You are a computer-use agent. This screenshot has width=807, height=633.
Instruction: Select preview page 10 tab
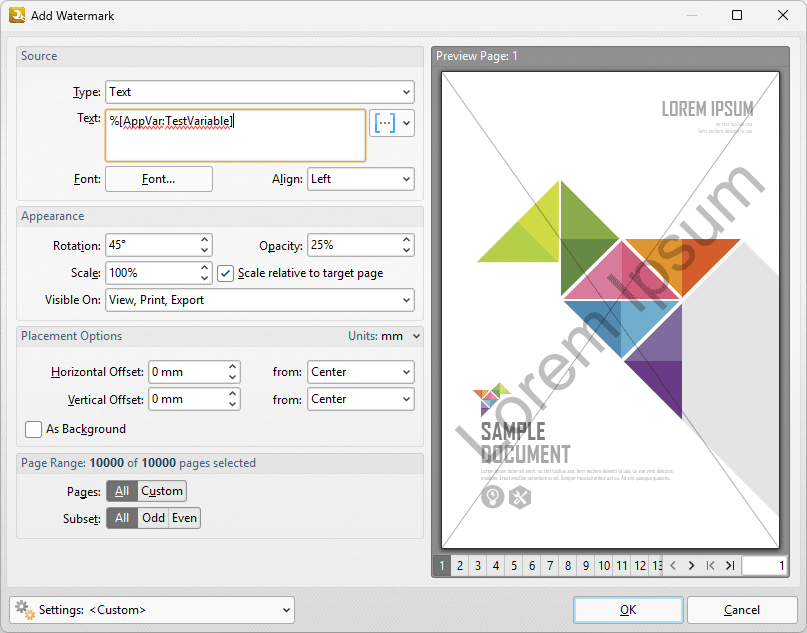(x=604, y=566)
